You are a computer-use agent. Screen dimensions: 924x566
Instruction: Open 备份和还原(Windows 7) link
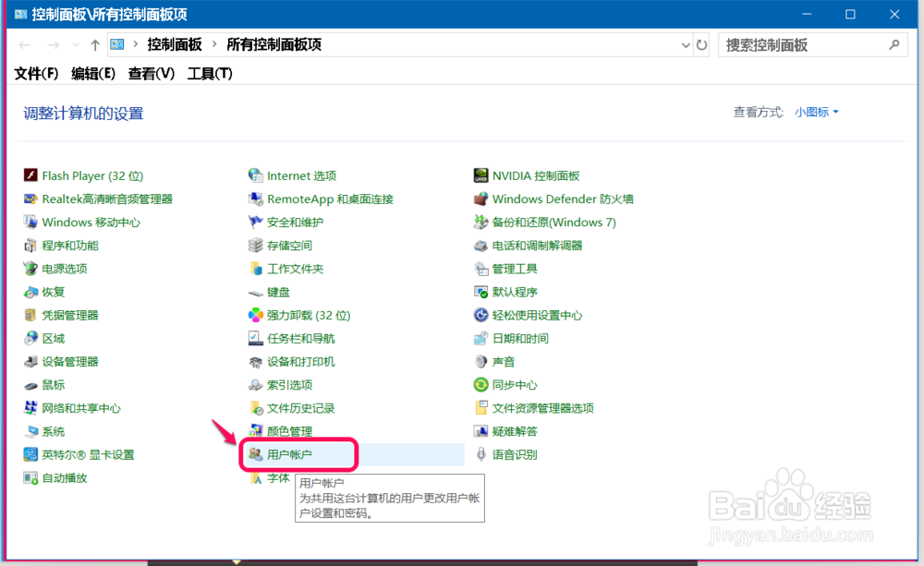click(553, 222)
